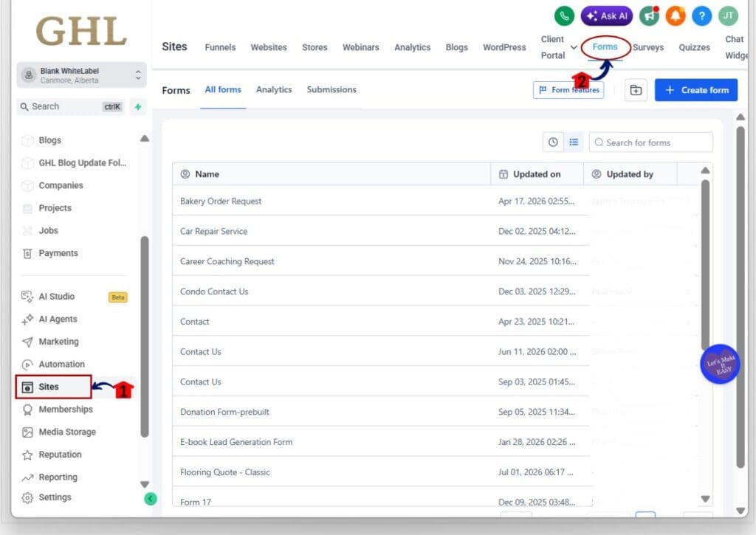Screen dimensions: 756x535
Task: Select the list view icon
Action: (x=573, y=142)
